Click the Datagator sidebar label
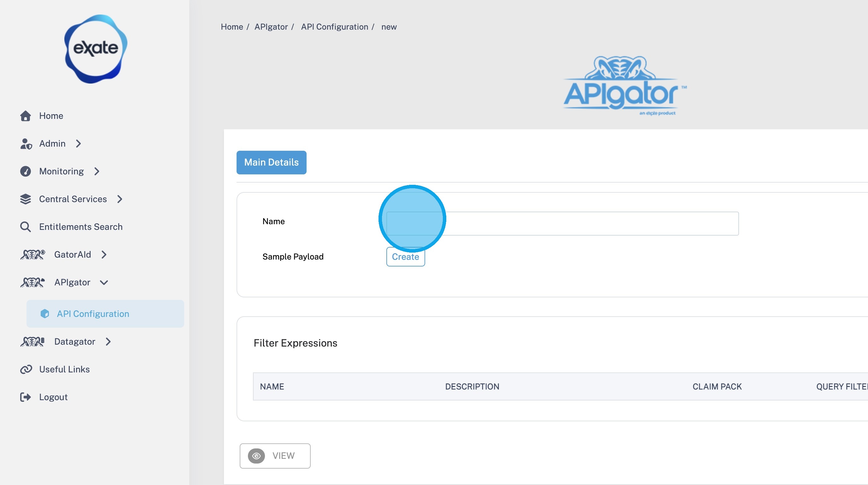 pos(75,342)
